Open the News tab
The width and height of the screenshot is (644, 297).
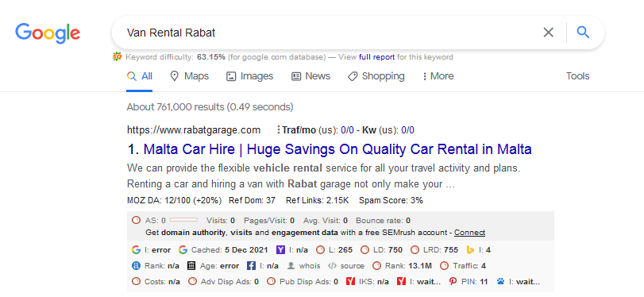point(310,76)
